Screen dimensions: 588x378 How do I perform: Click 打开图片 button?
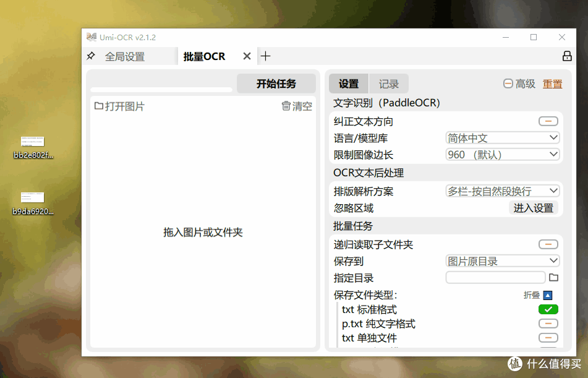tap(119, 106)
